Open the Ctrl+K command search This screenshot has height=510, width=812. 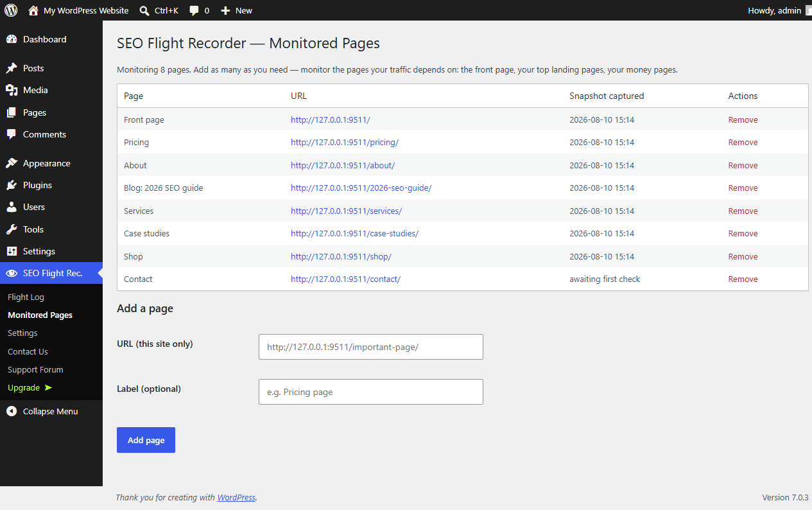159,10
